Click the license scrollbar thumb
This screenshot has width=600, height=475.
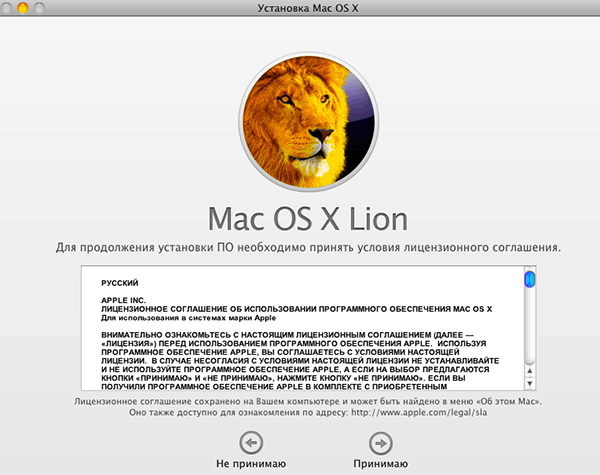coord(530,279)
